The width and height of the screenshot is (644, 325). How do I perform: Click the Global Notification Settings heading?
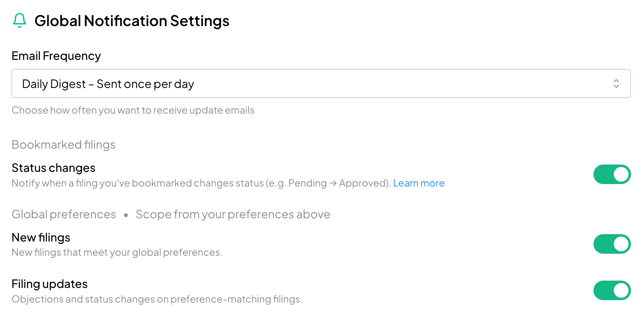[132, 21]
